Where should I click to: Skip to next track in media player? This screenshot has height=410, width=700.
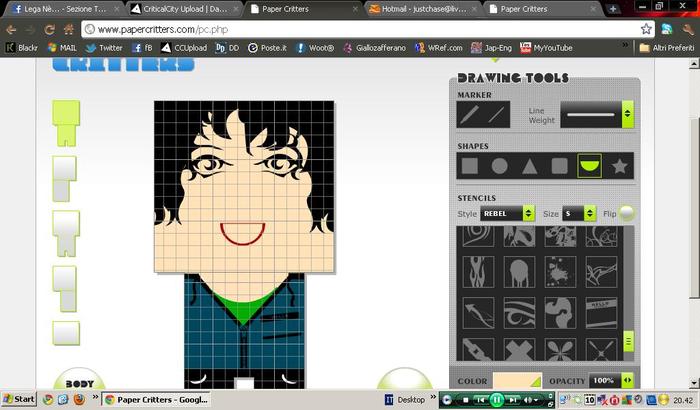[513, 400]
